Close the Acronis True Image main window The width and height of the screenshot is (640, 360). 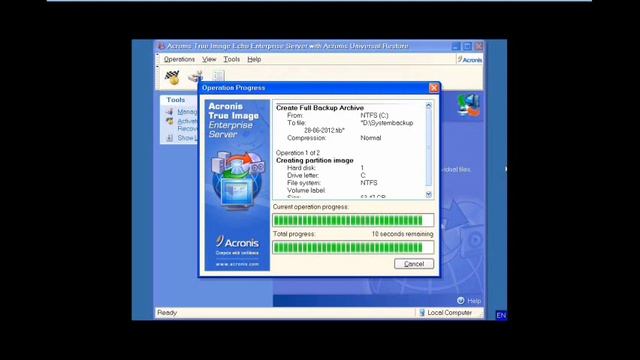pos(479,47)
